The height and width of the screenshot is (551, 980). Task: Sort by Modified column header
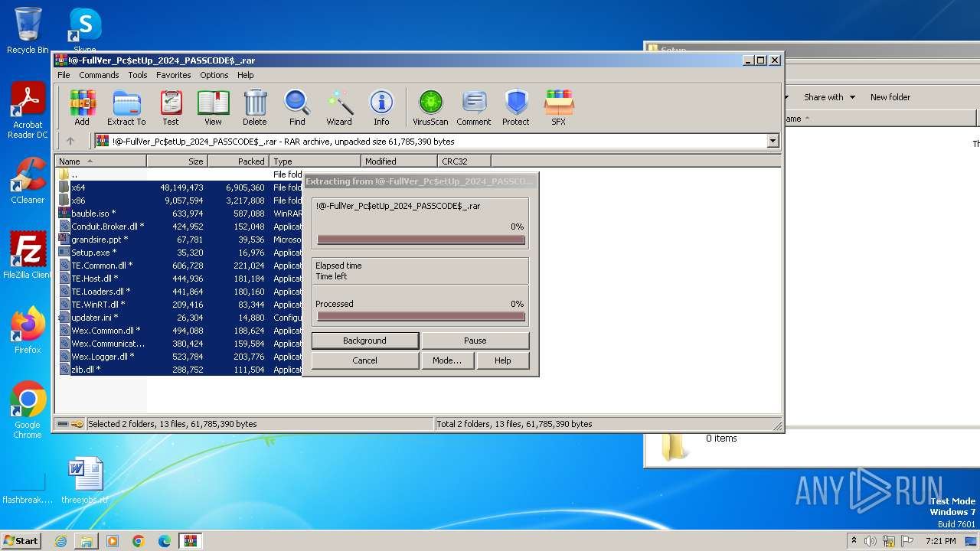coord(399,161)
